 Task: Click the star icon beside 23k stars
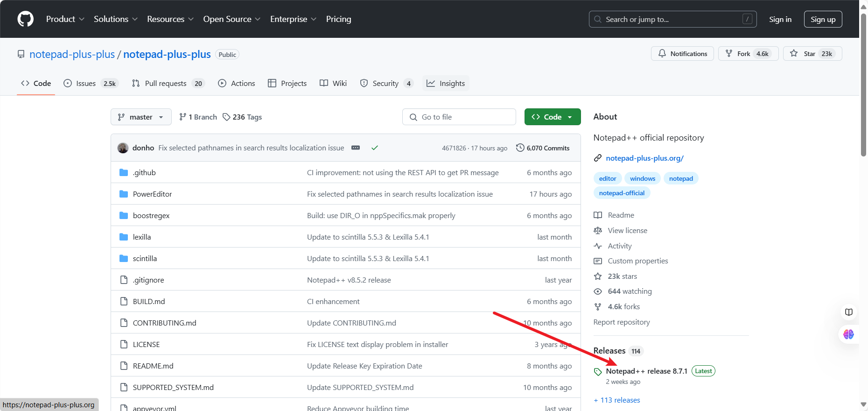coord(598,276)
